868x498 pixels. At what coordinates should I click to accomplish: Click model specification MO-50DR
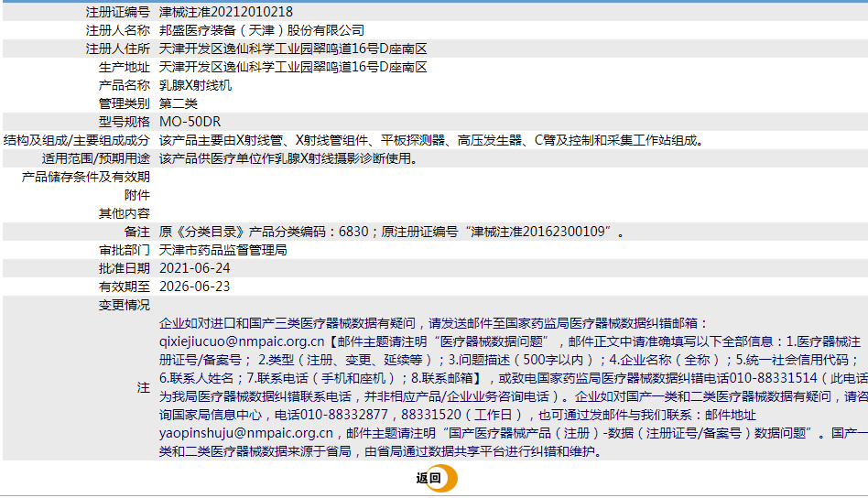click(190, 122)
